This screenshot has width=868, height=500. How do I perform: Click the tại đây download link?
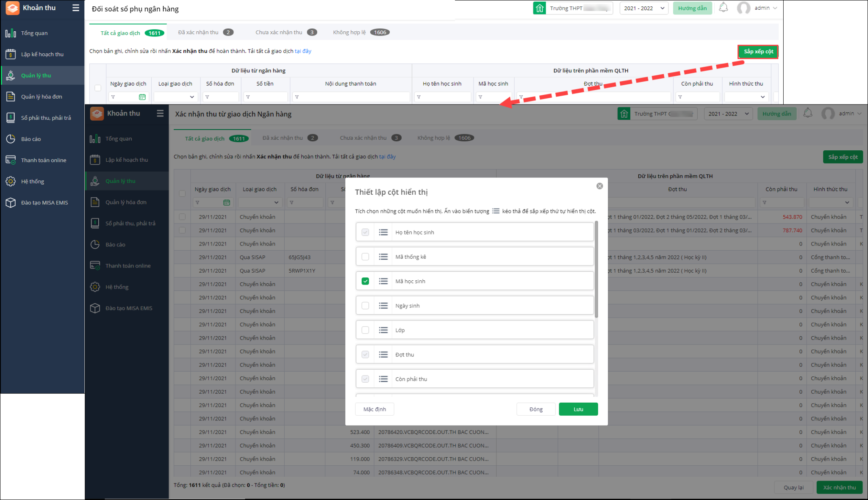click(x=303, y=51)
